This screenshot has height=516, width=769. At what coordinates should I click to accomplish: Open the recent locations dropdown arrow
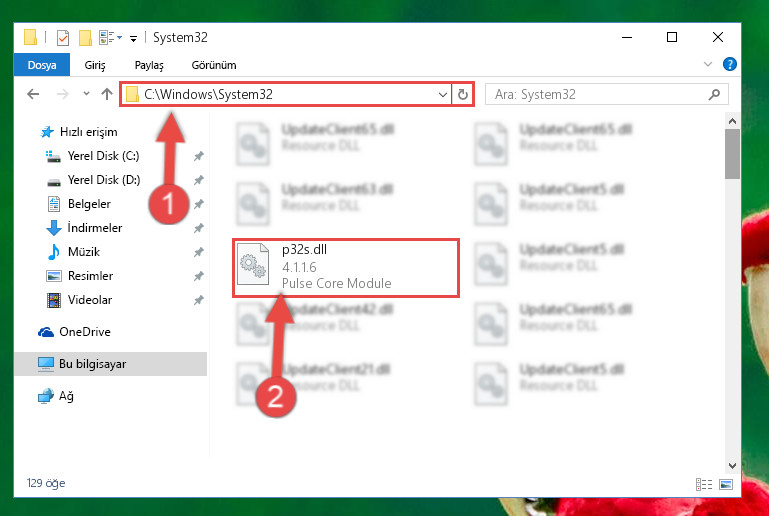pos(86,93)
